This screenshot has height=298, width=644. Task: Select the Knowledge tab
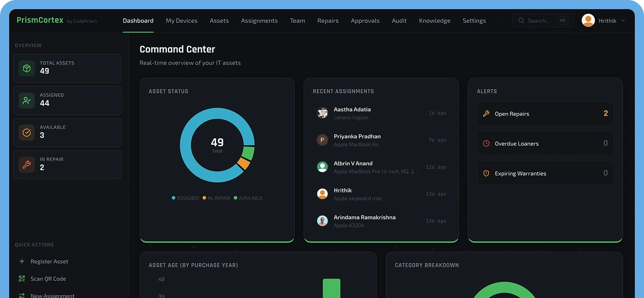coord(434,21)
